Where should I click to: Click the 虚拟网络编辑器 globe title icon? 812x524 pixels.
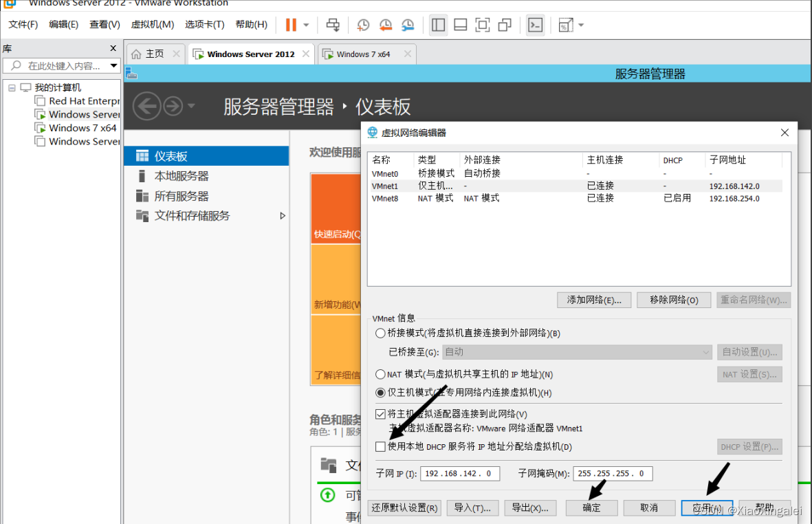(x=373, y=133)
